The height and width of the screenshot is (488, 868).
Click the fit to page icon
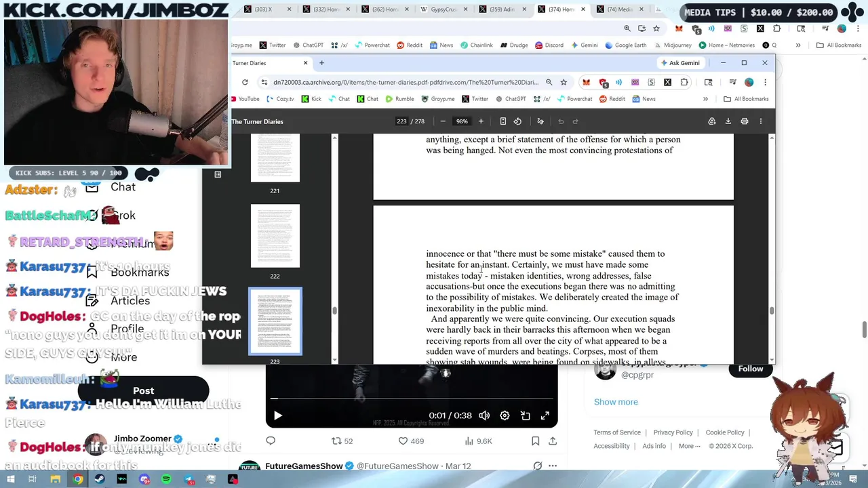[502, 121]
